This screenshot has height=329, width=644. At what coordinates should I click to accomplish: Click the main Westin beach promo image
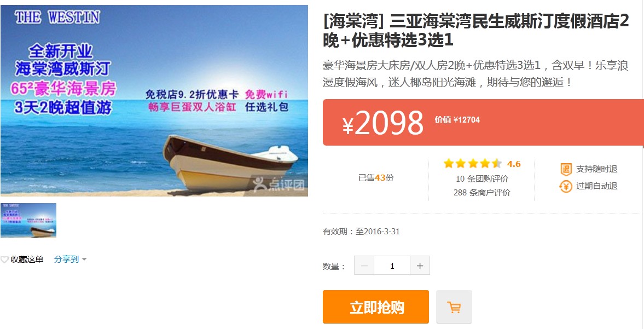click(154, 101)
